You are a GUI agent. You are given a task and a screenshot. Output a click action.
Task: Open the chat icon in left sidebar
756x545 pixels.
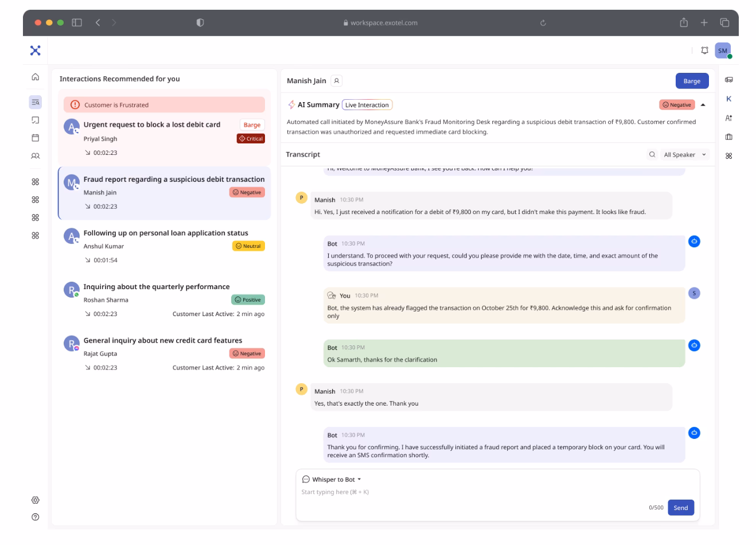(x=35, y=120)
